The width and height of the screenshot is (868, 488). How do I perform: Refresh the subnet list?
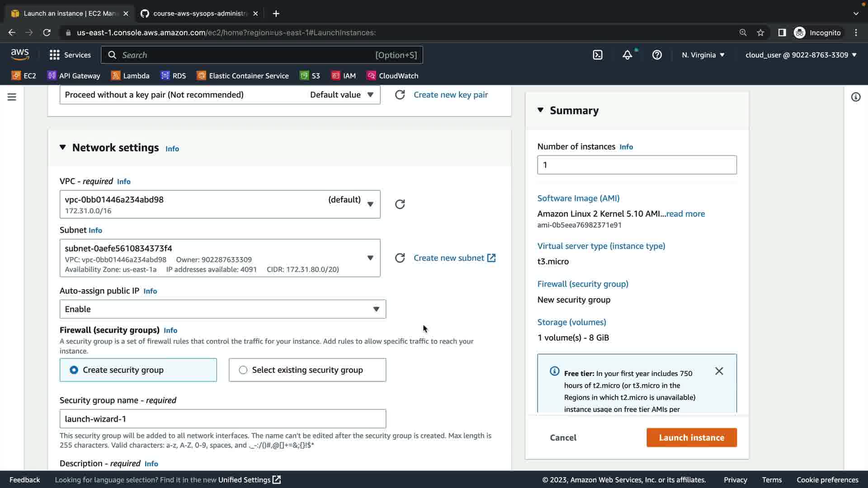click(x=400, y=258)
